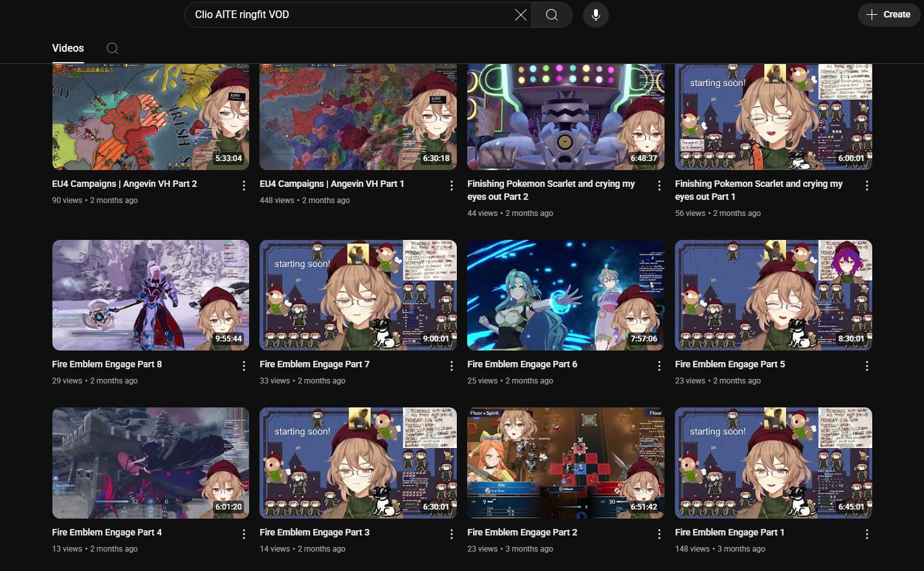This screenshot has width=924, height=571.
Task: Click the 6:30:18 duration badge
Action: (436, 158)
